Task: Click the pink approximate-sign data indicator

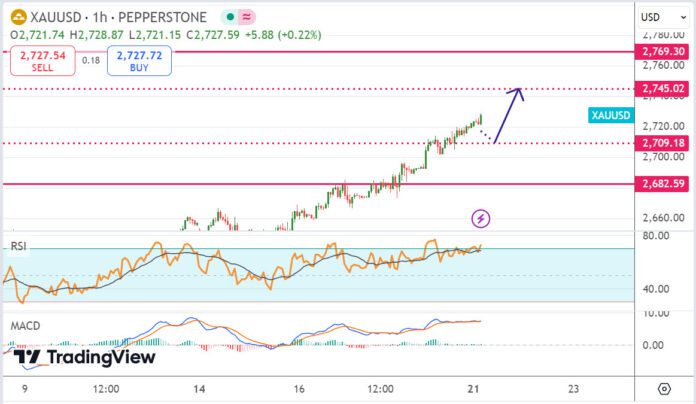Action: coord(246,17)
